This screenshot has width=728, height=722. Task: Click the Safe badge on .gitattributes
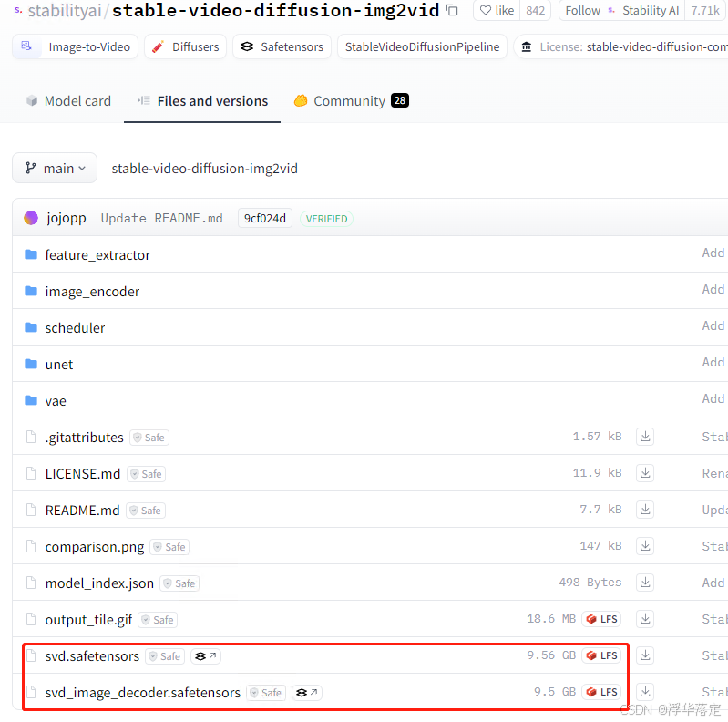(x=149, y=438)
